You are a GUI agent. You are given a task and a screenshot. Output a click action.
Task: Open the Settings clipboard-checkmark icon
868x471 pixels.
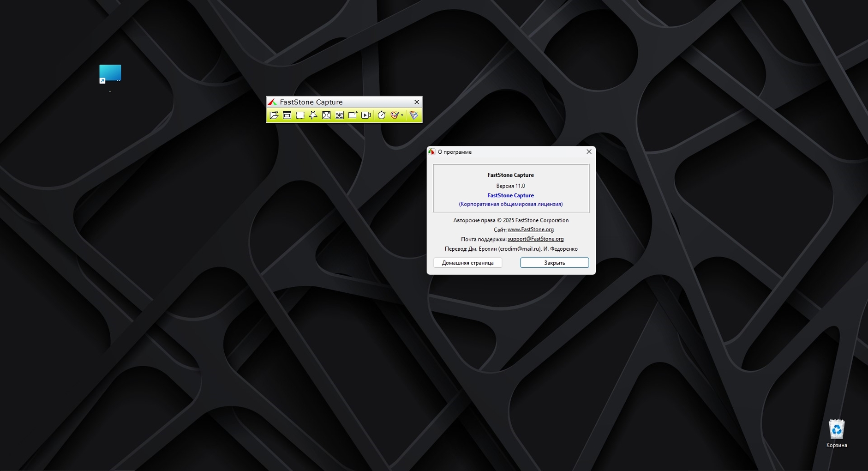click(414, 115)
